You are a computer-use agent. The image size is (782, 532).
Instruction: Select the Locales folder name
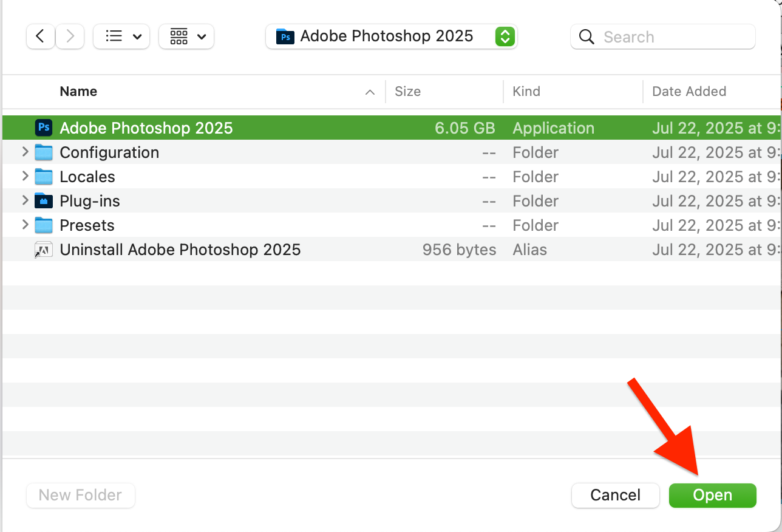(87, 177)
